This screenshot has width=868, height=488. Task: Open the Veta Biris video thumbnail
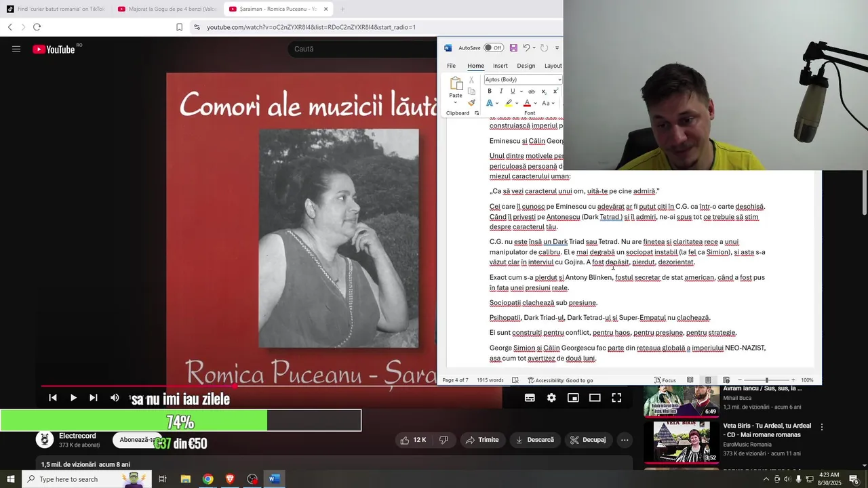pos(681,442)
